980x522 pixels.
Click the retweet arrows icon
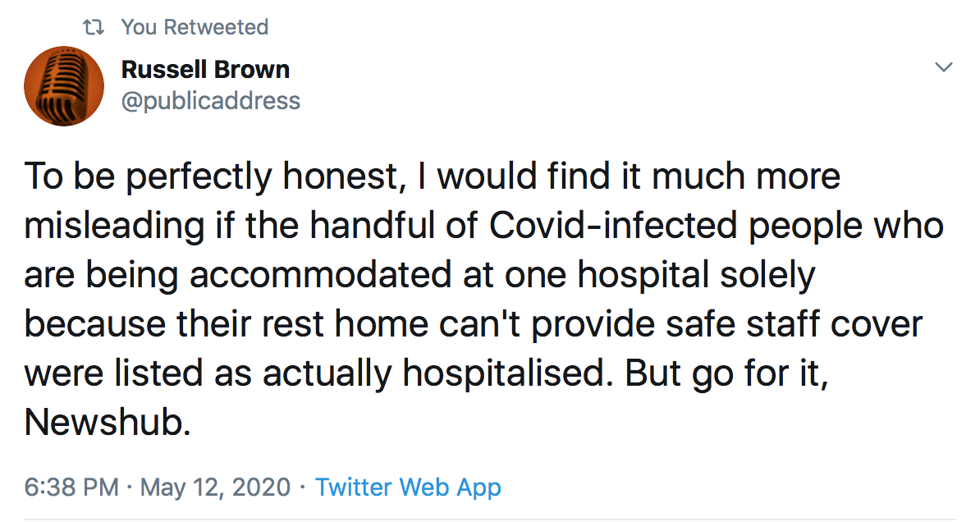pyautogui.click(x=97, y=27)
